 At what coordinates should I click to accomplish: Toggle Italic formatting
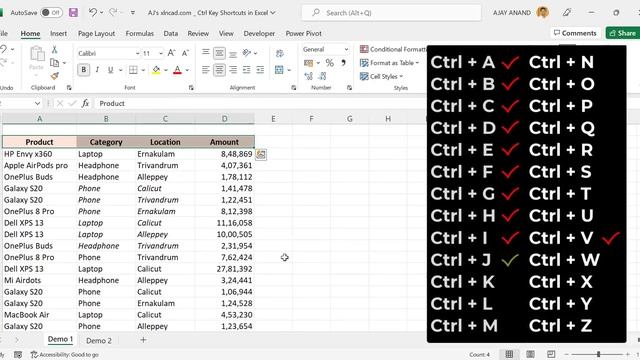[x=97, y=70]
